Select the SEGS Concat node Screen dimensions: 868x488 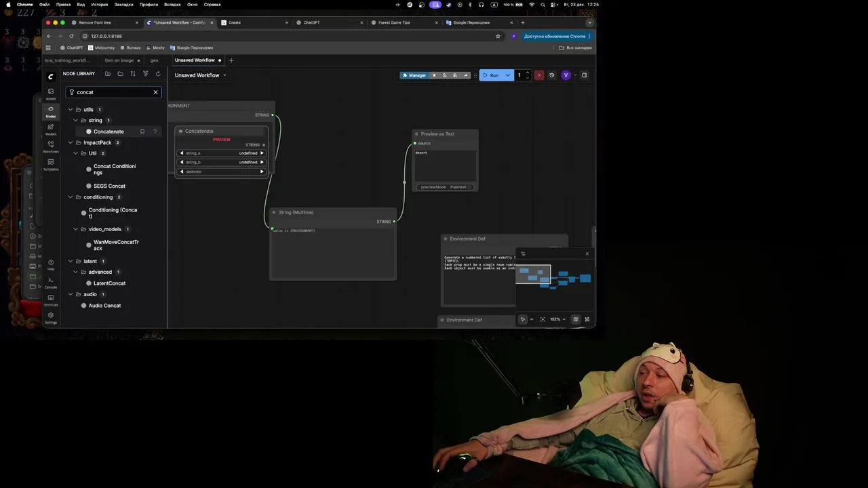(x=109, y=186)
